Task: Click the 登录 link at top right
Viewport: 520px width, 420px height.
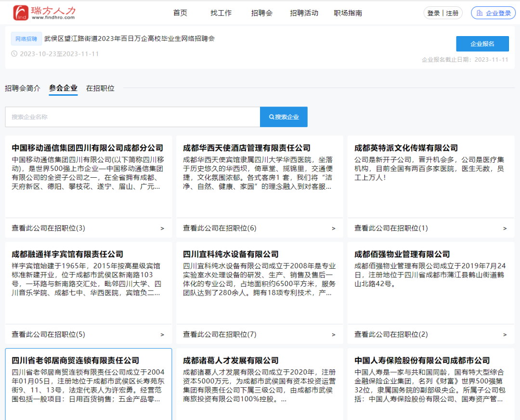Action: coord(435,13)
